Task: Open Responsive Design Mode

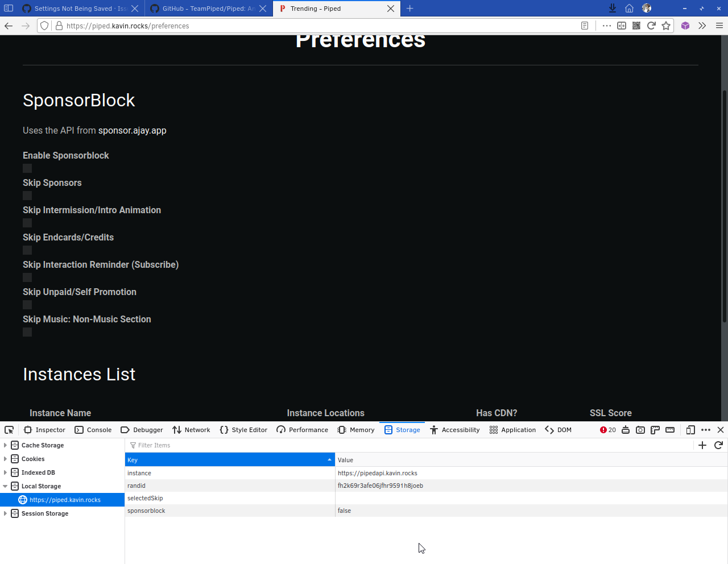Action: pos(690,430)
